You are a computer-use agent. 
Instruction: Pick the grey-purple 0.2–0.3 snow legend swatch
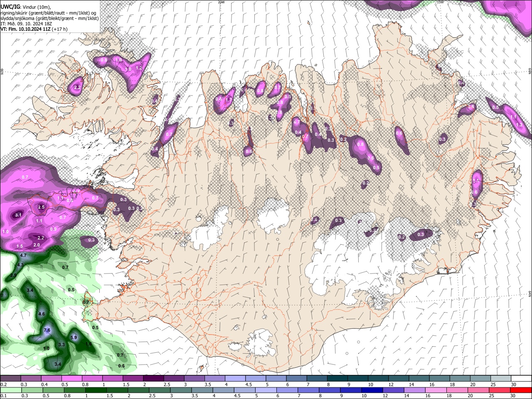point(10,379)
